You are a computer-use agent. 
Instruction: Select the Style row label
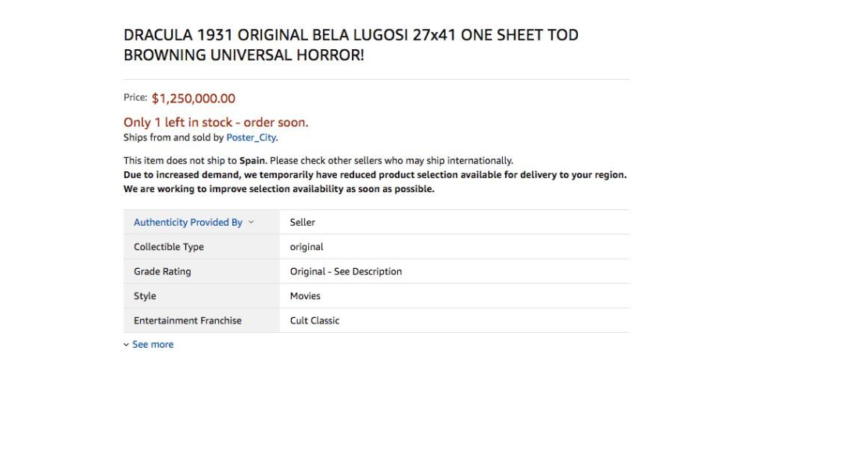(x=145, y=296)
